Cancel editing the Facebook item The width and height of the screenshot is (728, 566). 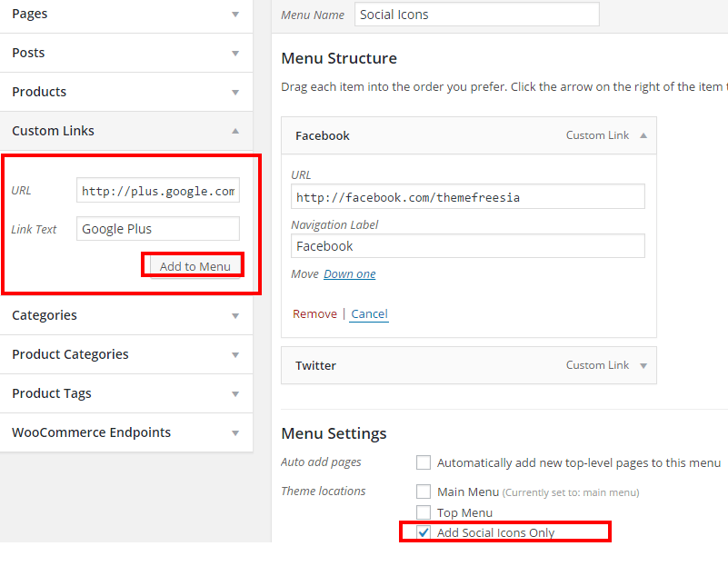pos(369,314)
